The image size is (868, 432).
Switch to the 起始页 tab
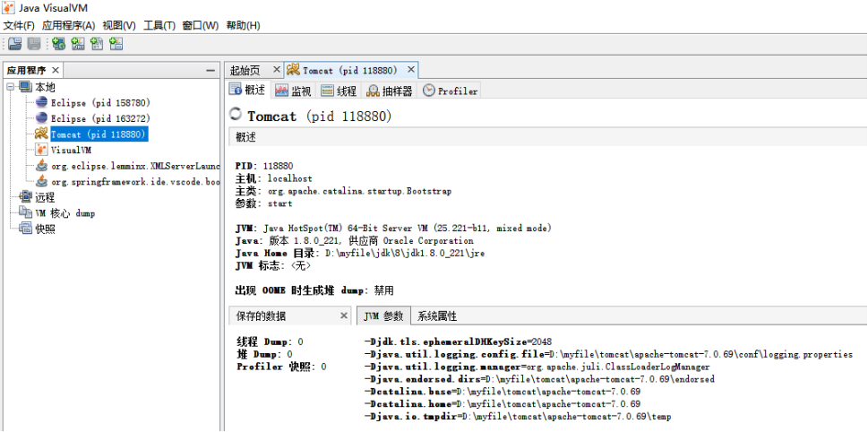245,70
